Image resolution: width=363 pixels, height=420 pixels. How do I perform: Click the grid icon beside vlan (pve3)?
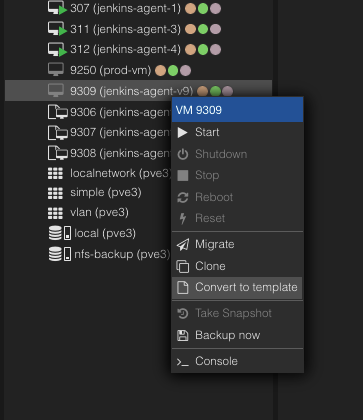(55, 213)
